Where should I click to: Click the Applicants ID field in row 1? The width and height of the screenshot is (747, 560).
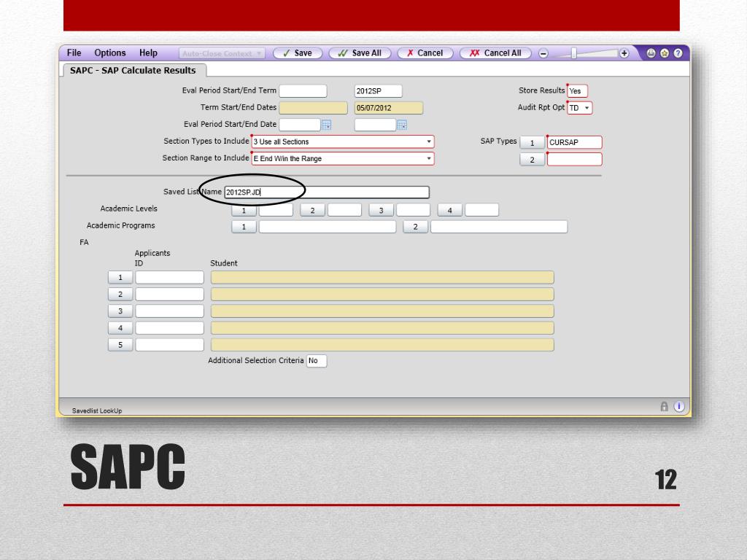tap(169, 277)
